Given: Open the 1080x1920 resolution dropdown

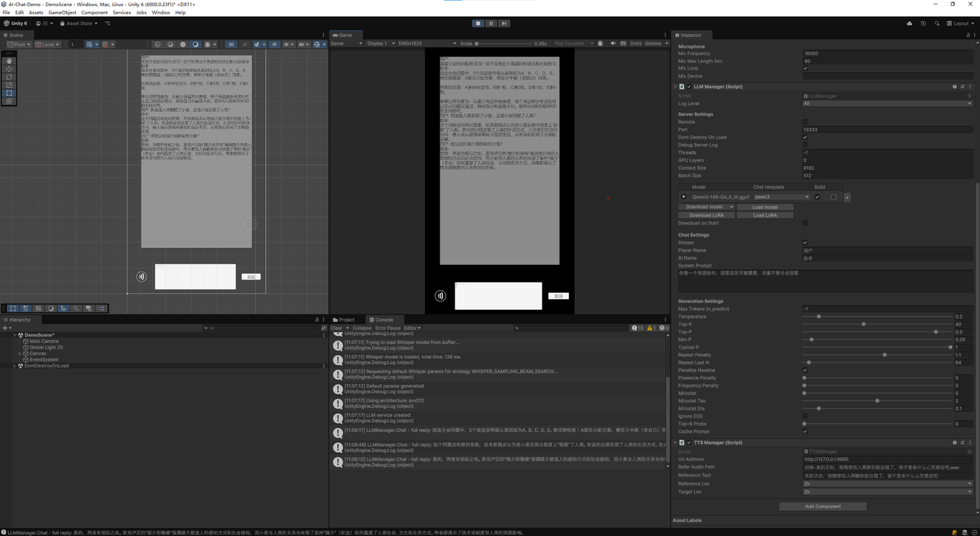Looking at the screenshot, I should [427, 44].
